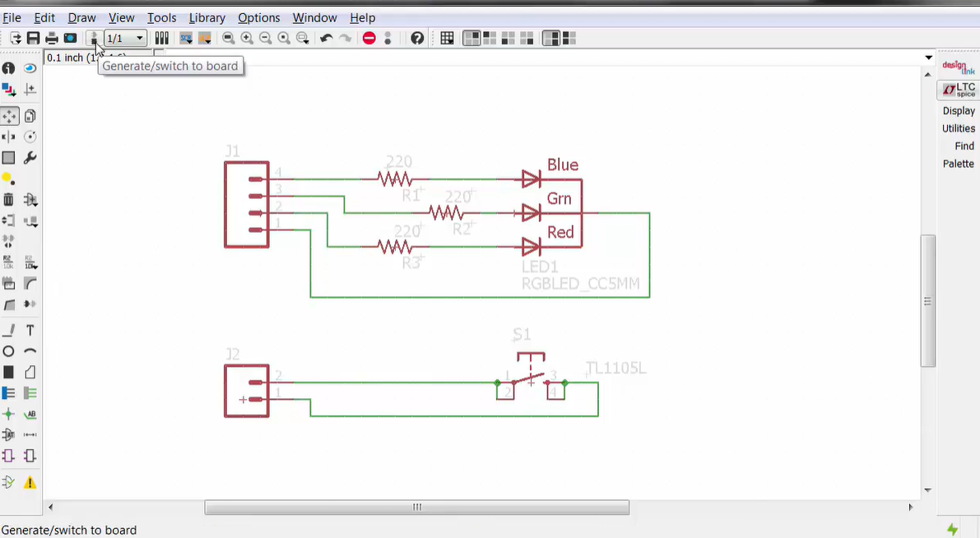Click the Utilities button in right panel
This screenshot has width=980, height=538.
tap(959, 128)
